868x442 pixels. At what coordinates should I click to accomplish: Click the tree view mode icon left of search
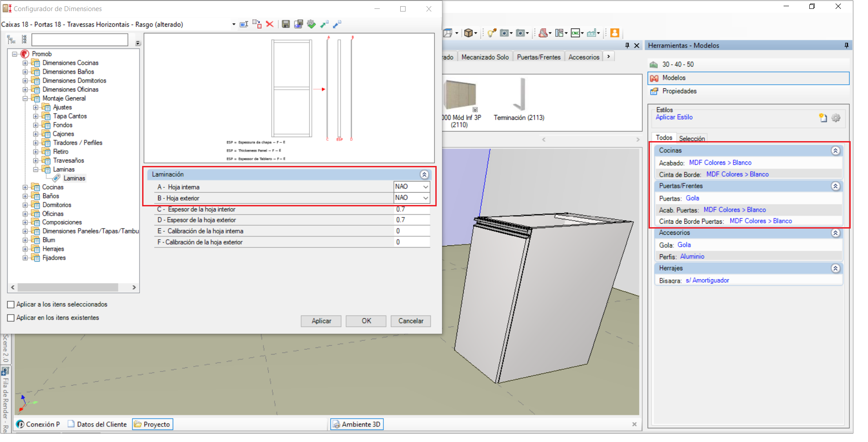(x=12, y=40)
